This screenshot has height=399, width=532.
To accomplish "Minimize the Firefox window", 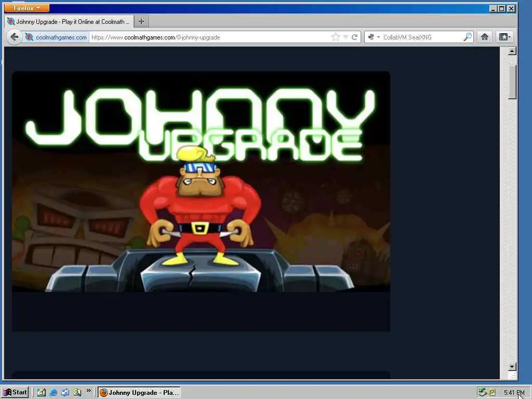I will tap(494, 8).
